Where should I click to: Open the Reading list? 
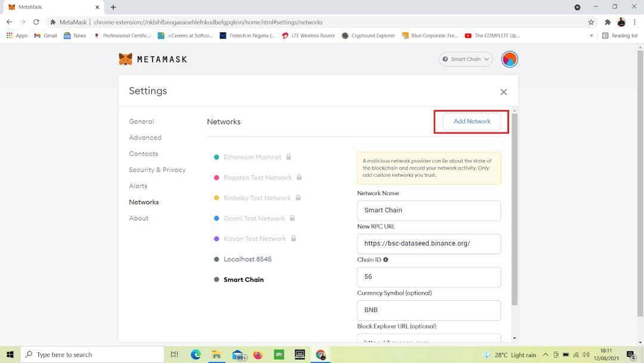(620, 36)
